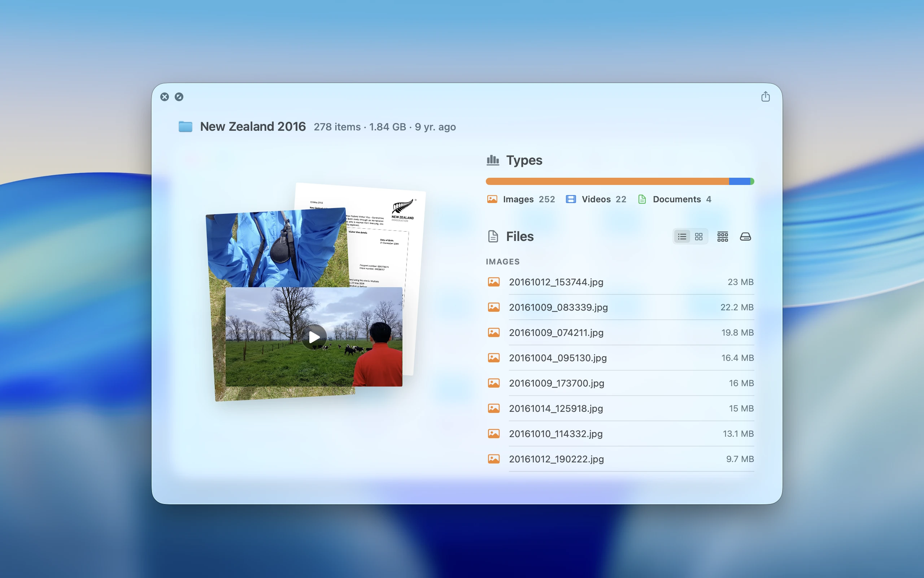Viewport: 924px width, 578px height.
Task: Click the image icon for 20161009_173700.jpg
Action: [494, 383]
